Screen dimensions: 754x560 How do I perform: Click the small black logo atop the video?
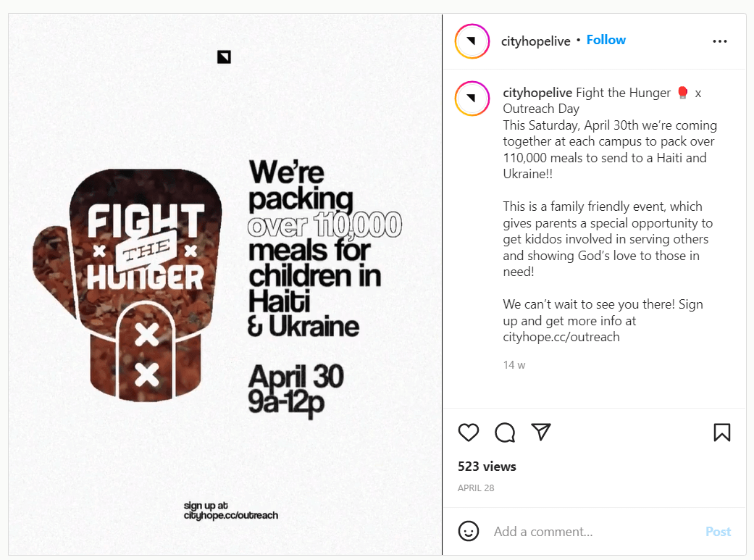click(x=224, y=57)
